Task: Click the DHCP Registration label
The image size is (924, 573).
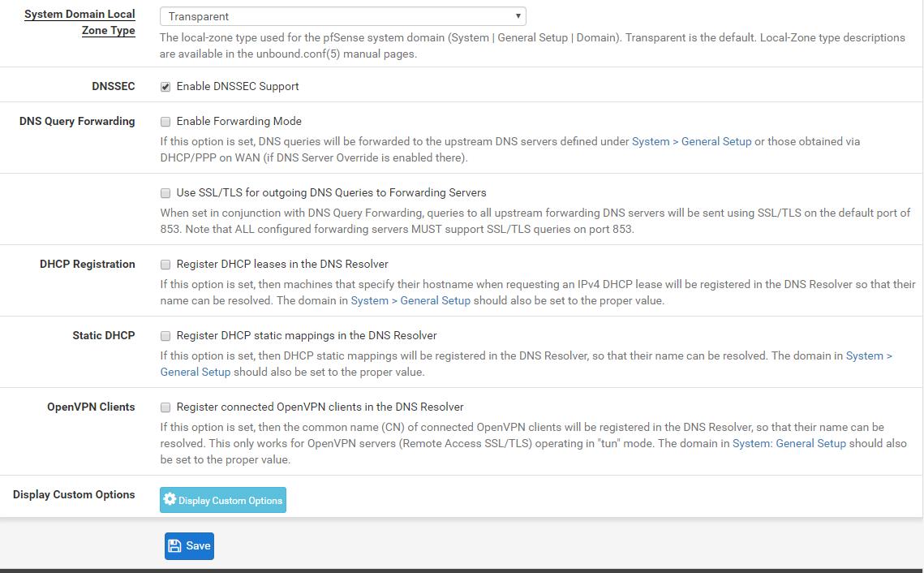Action: [88, 264]
